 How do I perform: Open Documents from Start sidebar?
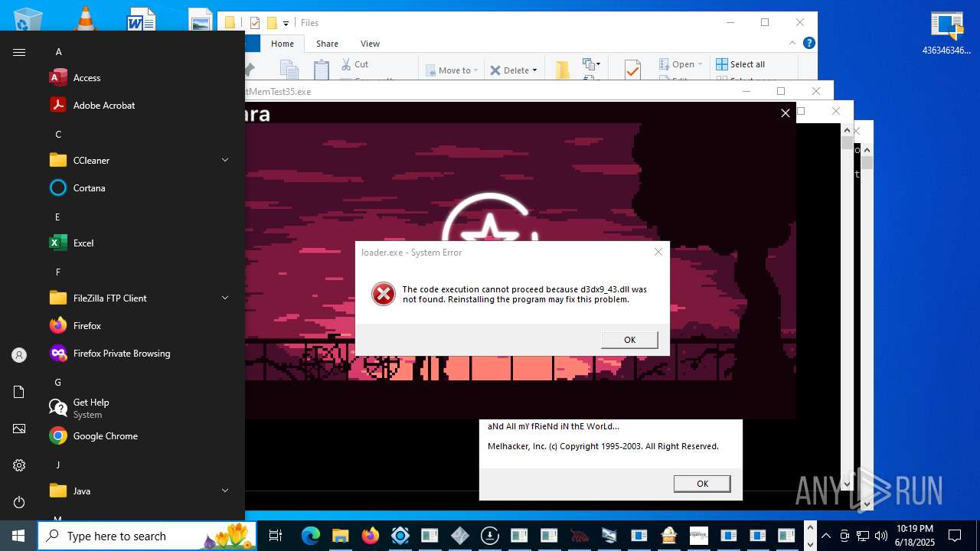pyautogui.click(x=19, y=392)
